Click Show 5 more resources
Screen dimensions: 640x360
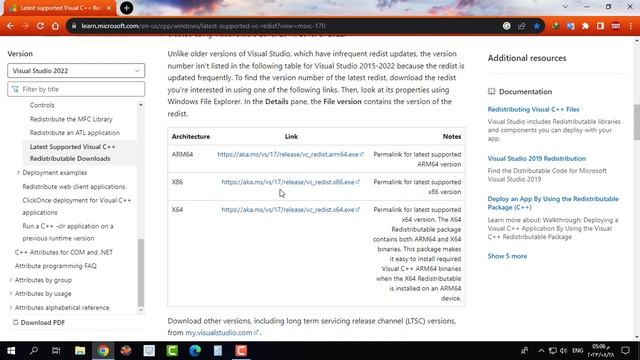click(x=507, y=256)
